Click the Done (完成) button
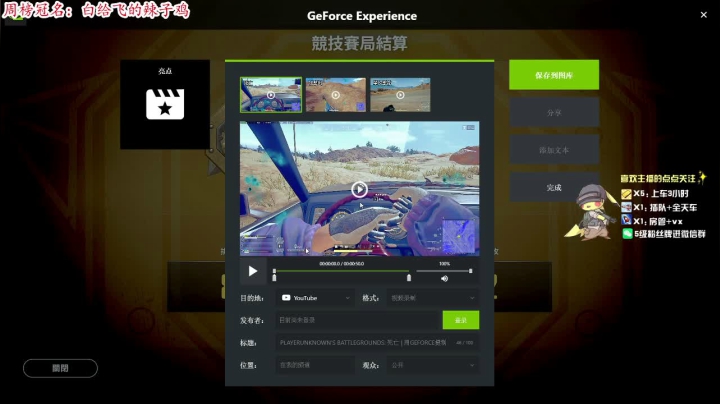 [x=554, y=187]
